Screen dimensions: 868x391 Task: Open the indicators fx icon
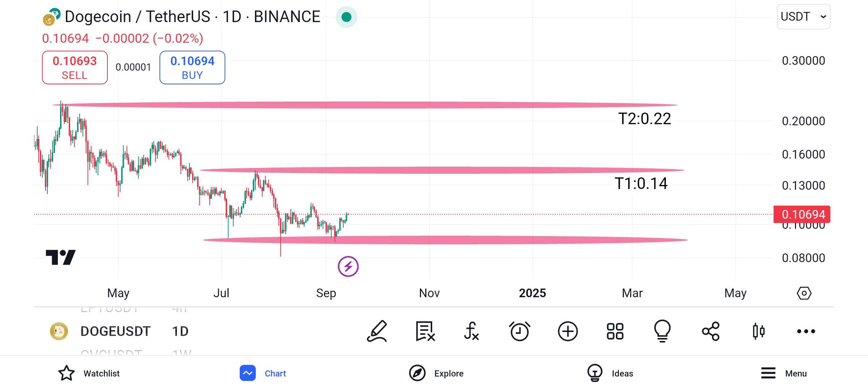(472, 331)
